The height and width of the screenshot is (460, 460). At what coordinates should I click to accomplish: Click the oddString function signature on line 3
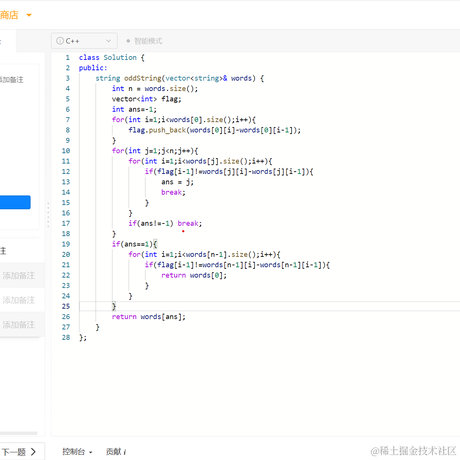[x=180, y=78]
